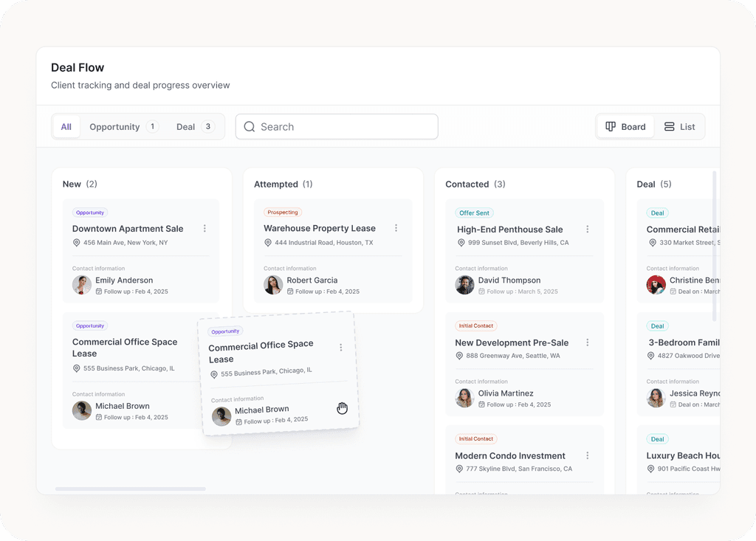Screen dimensions: 756x541
Task: Select the List view icon
Action: point(669,126)
